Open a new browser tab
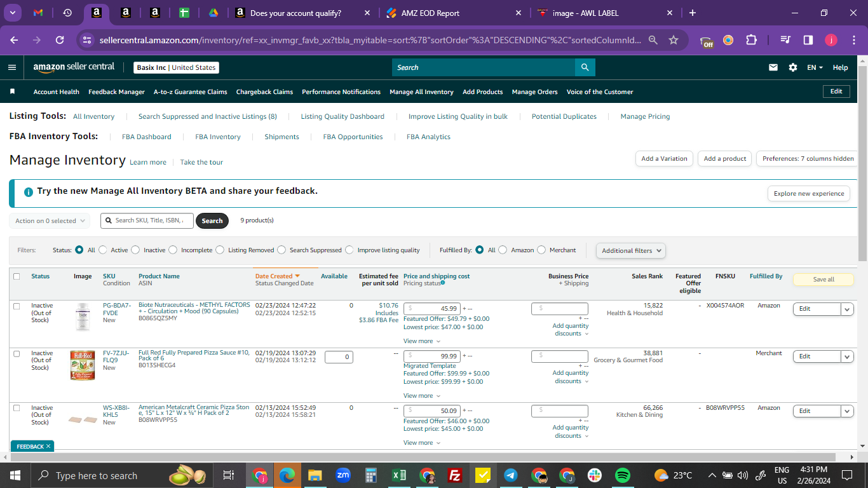 point(693,13)
